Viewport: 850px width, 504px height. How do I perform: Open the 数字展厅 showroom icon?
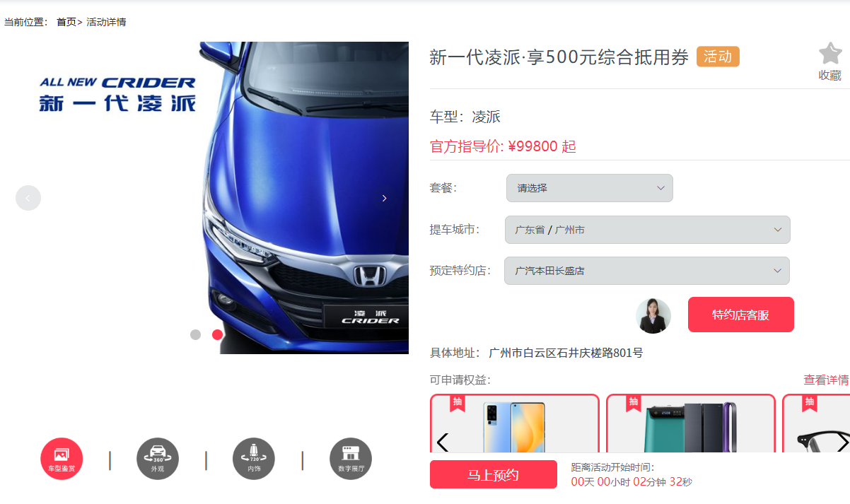(351, 459)
